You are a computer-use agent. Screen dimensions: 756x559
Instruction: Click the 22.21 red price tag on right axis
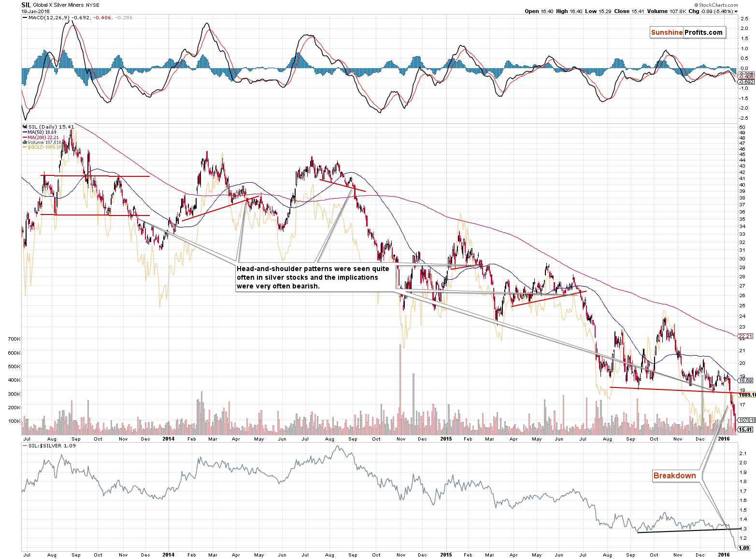tap(745, 336)
